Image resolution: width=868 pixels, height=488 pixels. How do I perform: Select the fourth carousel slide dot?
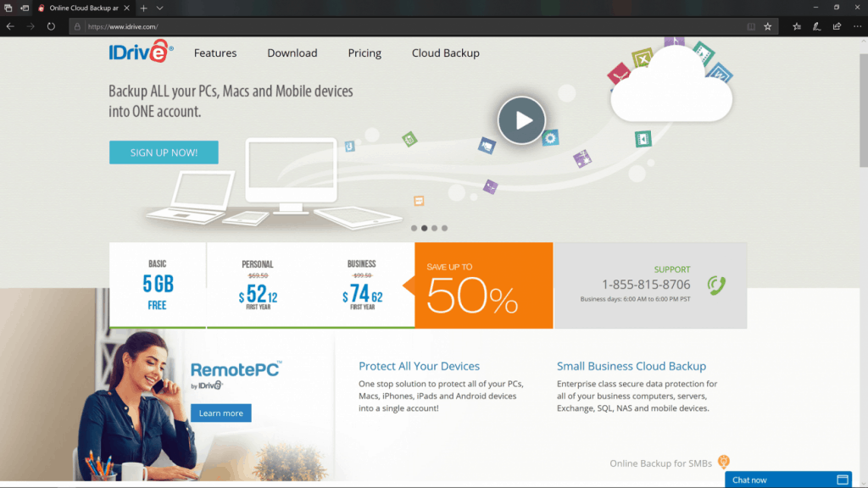click(444, 228)
